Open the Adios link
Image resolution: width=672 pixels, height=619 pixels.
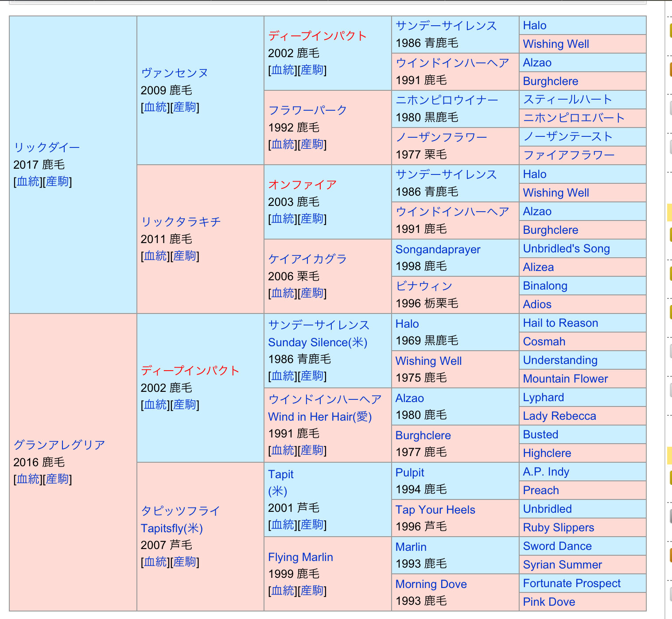point(537,304)
